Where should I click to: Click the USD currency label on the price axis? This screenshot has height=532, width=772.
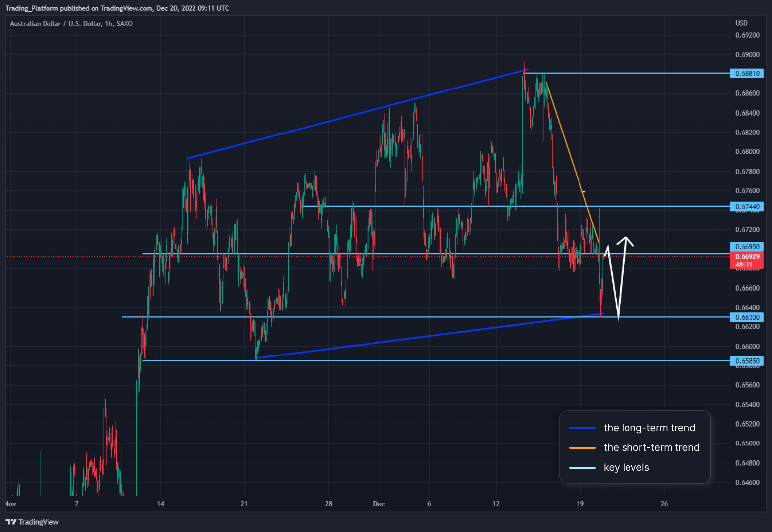[x=741, y=23]
